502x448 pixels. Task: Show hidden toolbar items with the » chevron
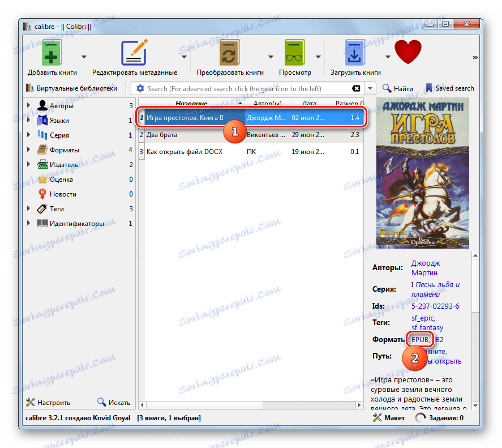pos(475,57)
